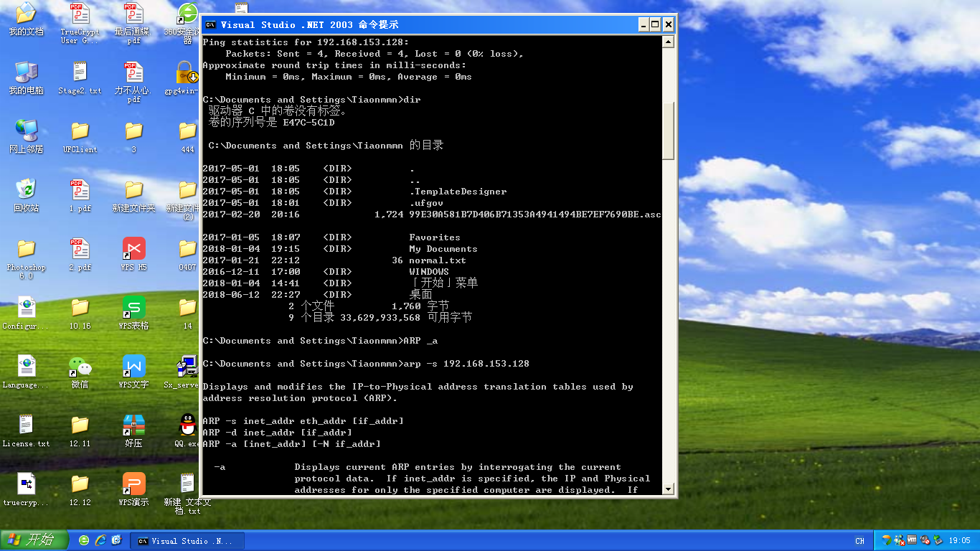Select the WPS H5 shortcut icon
Screen dimensions: 980x551
pos(133,250)
